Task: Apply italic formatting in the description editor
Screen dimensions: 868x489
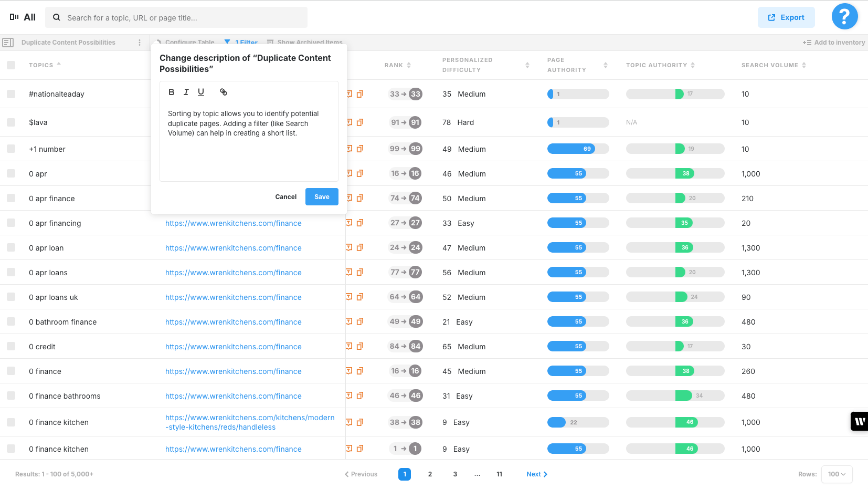Action: tap(186, 91)
